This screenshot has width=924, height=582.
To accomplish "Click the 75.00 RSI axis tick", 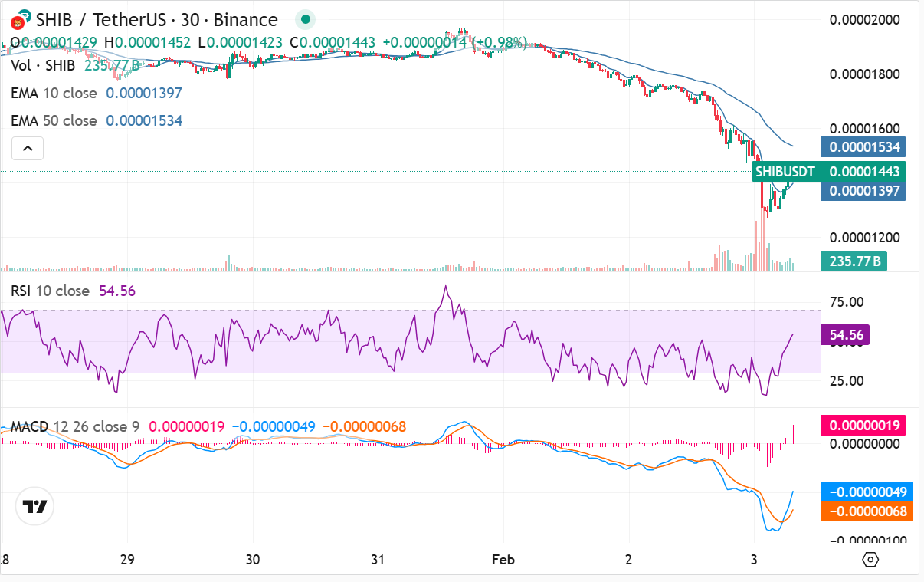I will point(847,302).
